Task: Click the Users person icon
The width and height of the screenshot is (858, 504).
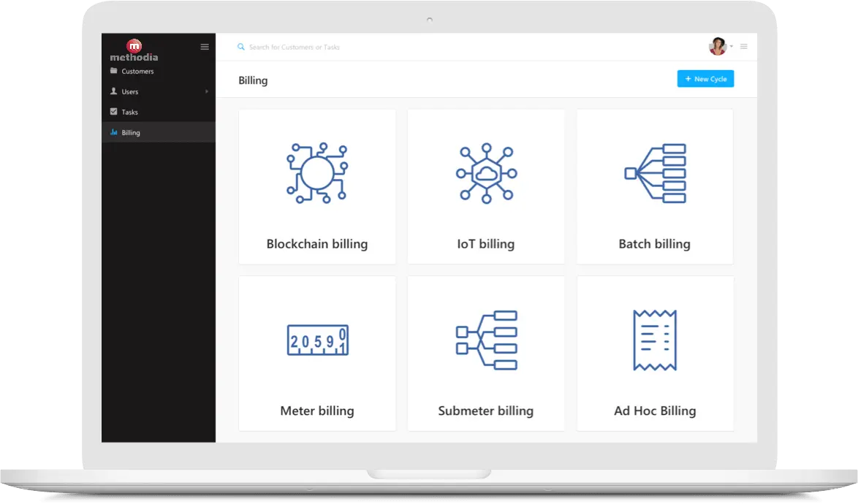Action: (114, 91)
